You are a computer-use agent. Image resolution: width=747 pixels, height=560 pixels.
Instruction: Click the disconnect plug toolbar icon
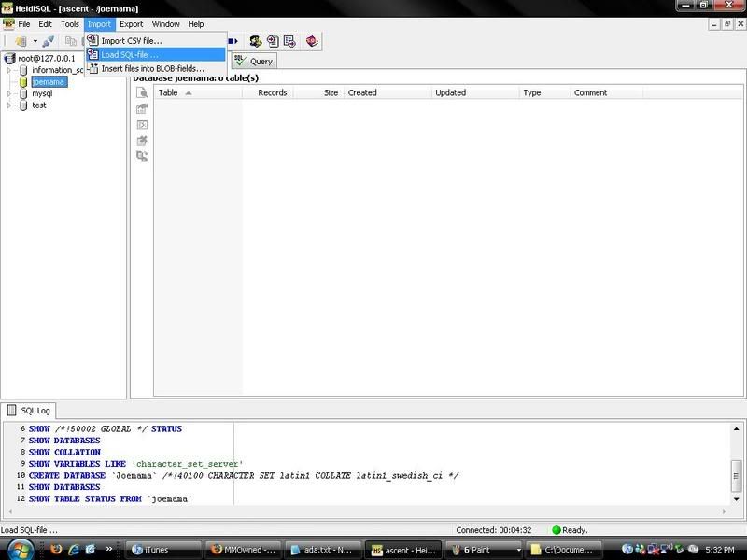pyautogui.click(x=49, y=41)
